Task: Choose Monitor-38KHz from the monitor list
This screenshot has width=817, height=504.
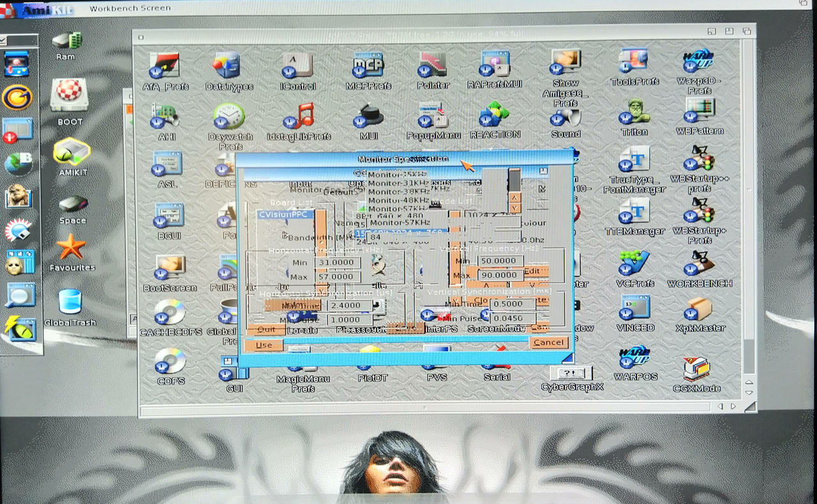Action: (398, 191)
